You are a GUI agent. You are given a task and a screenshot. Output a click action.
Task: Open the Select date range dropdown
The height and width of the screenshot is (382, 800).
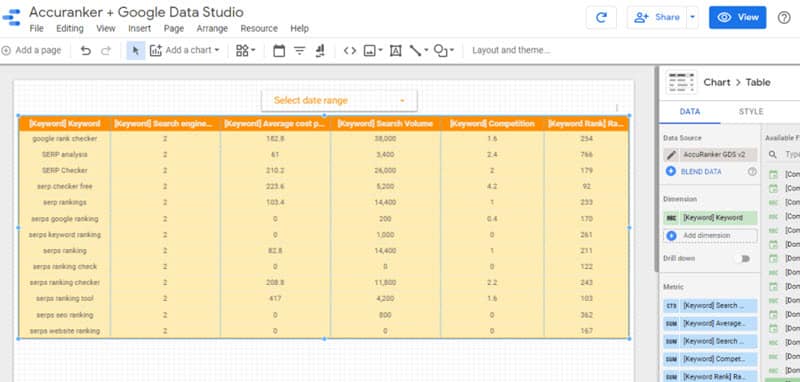[x=339, y=100]
